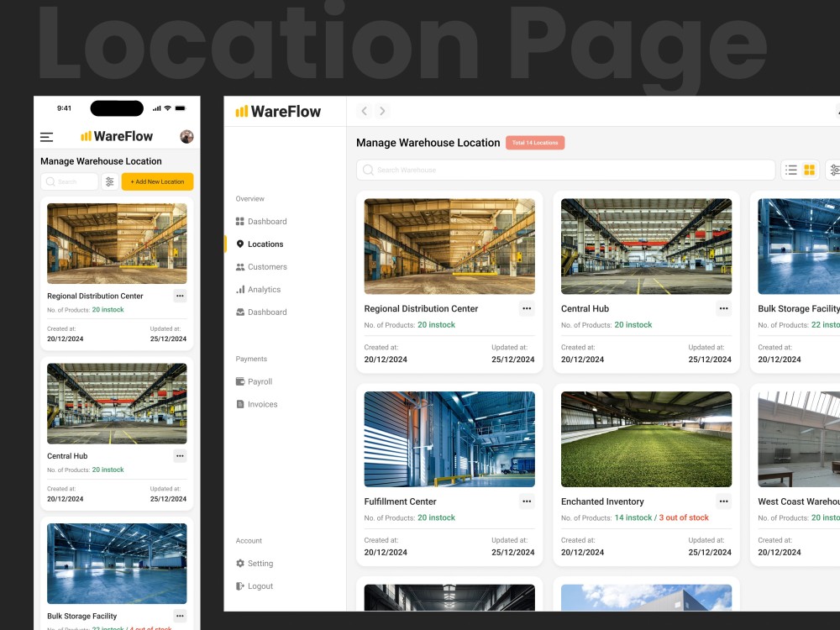The width and height of the screenshot is (840, 630).
Task: Click the desktop Regional Distribution Center title
Action: (x=421, y=308)
